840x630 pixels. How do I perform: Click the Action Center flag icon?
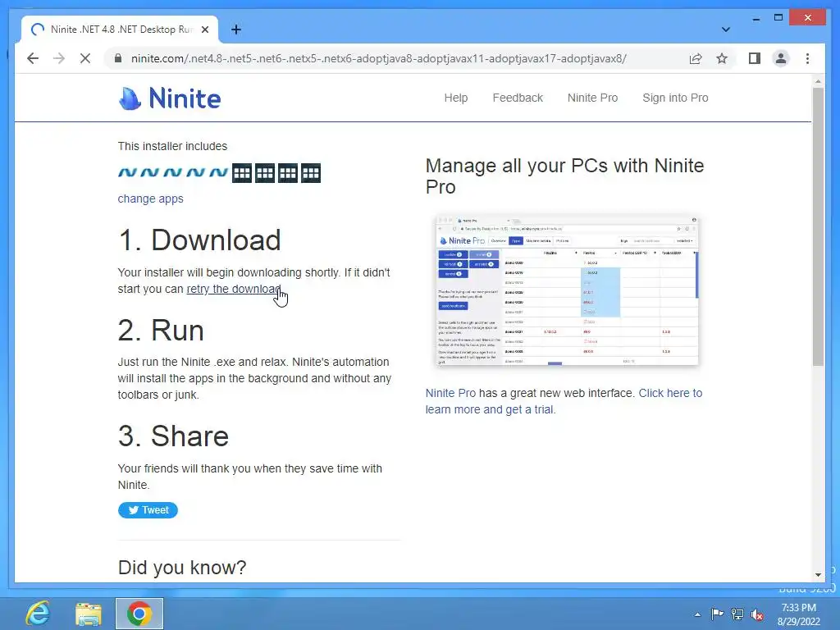(x=717, y=614)
